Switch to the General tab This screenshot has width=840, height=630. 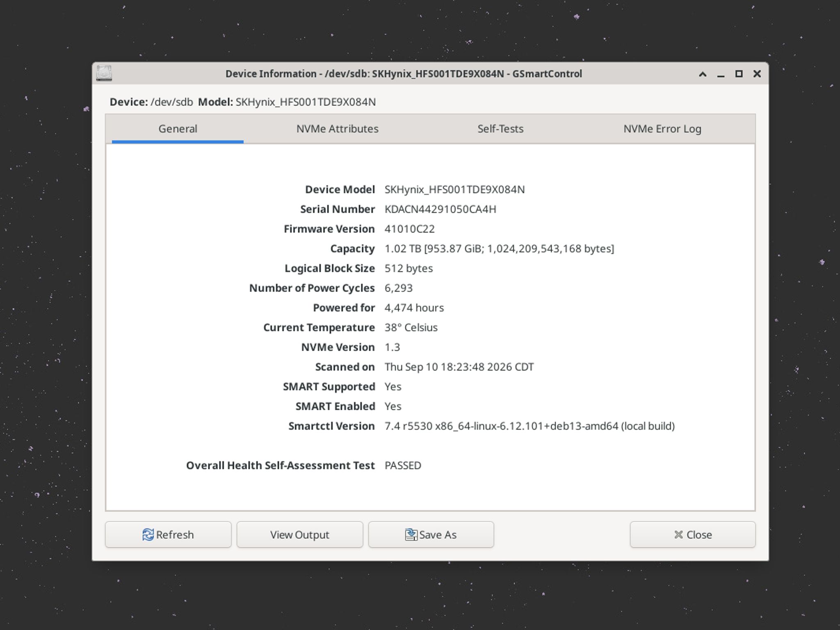click(178, 129)
